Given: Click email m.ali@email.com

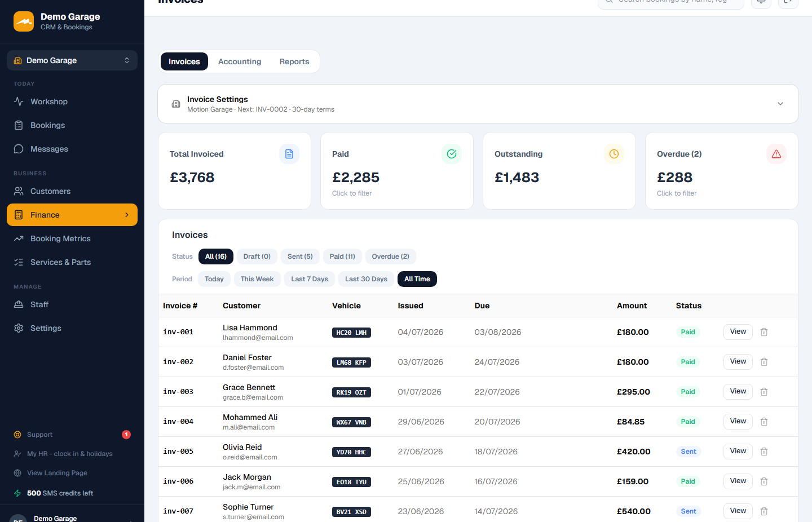Looking at the screenshot, I should [x=249, y=427].
